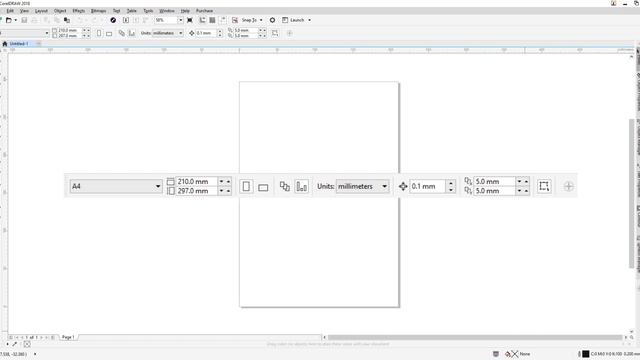
Task: Open Options with the gear icon
Action: click(x=272, y=20)
